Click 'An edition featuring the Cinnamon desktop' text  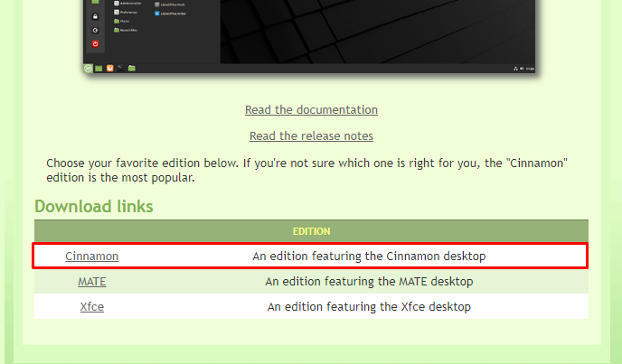369,257
